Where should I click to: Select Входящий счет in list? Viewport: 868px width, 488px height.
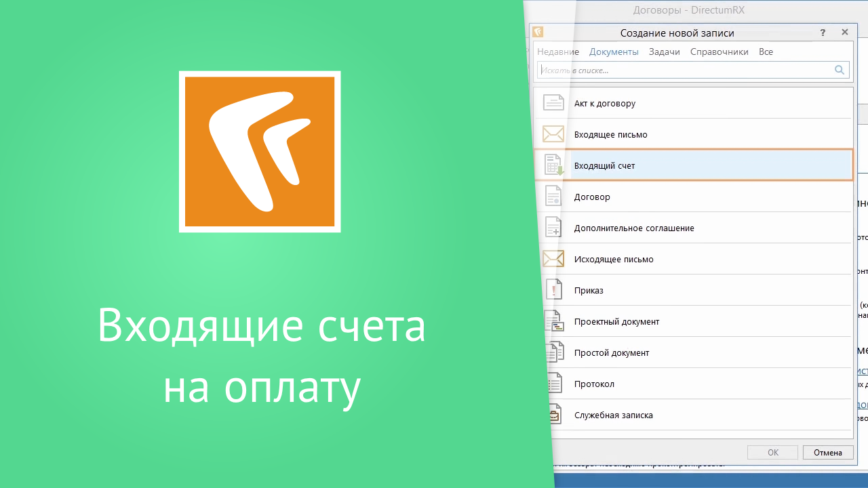tap(693, 165)
